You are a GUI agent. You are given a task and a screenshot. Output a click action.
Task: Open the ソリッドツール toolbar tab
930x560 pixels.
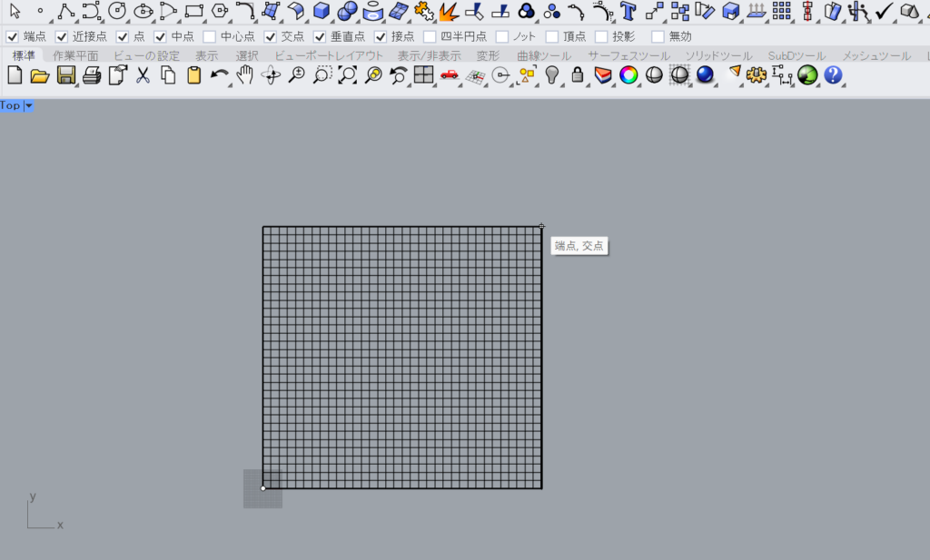pos(717,56)
